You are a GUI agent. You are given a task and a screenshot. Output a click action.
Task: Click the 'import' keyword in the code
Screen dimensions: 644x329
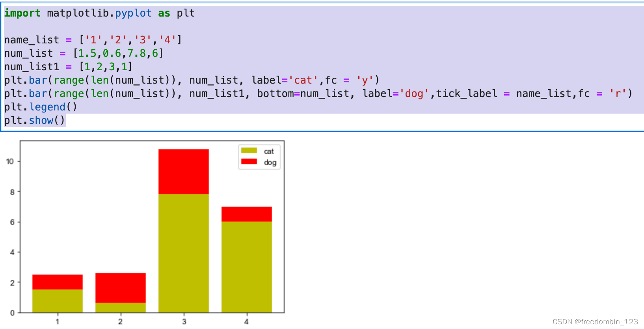22,13
